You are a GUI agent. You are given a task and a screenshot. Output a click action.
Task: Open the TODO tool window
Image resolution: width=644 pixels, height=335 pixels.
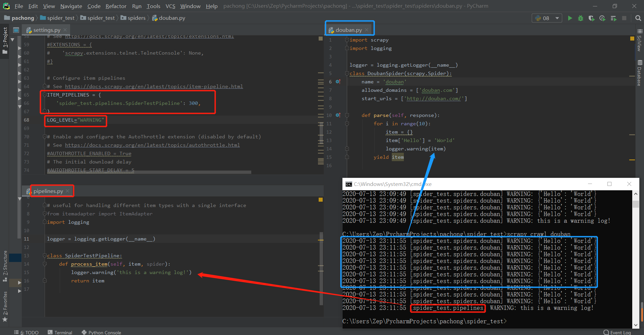click(26, 332)
